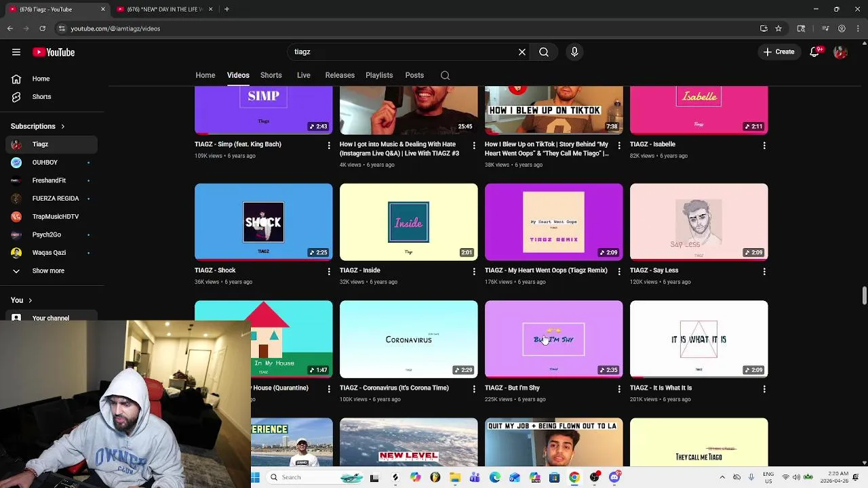Search within channel using magnifier icon
This screenshot has height=488, width=868.
(445, 75)
